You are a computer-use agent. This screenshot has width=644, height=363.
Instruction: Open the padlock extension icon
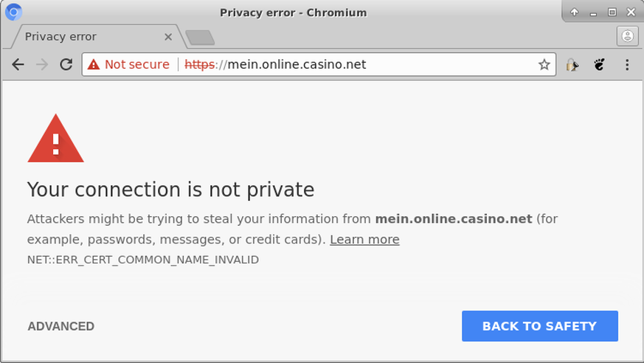pyautogui.click(x=572, y=65)
